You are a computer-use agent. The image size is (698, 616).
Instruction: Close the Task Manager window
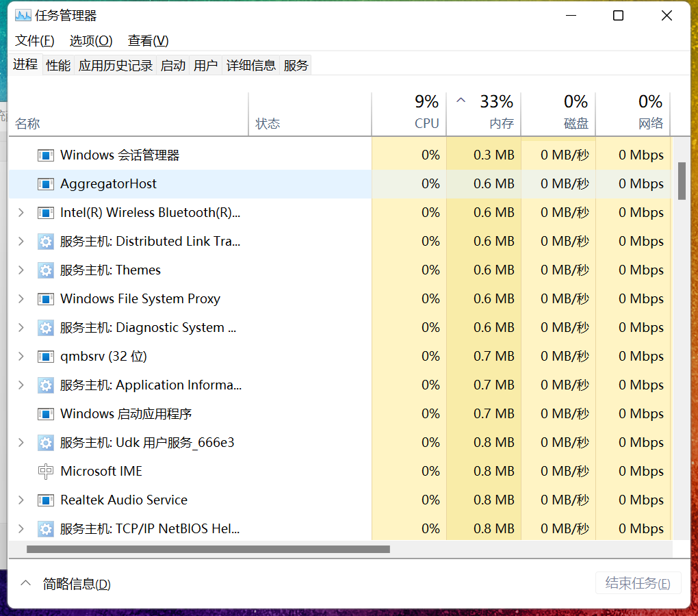point(667,16)
